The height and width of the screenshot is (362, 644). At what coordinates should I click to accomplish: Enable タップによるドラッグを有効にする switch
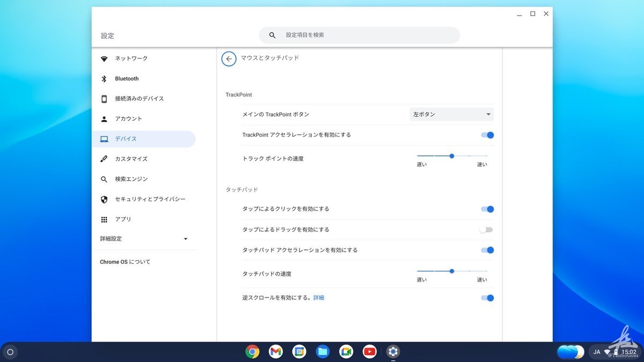coord(486,230)
